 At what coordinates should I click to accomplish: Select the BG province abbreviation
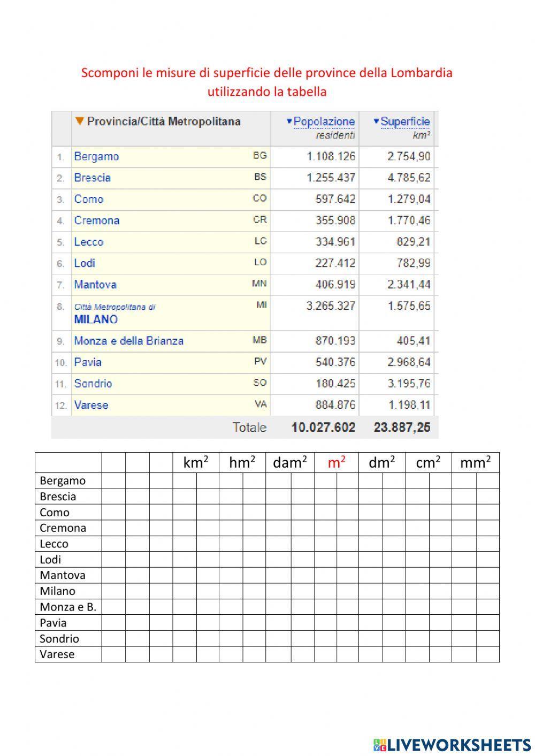click(260, 156)
